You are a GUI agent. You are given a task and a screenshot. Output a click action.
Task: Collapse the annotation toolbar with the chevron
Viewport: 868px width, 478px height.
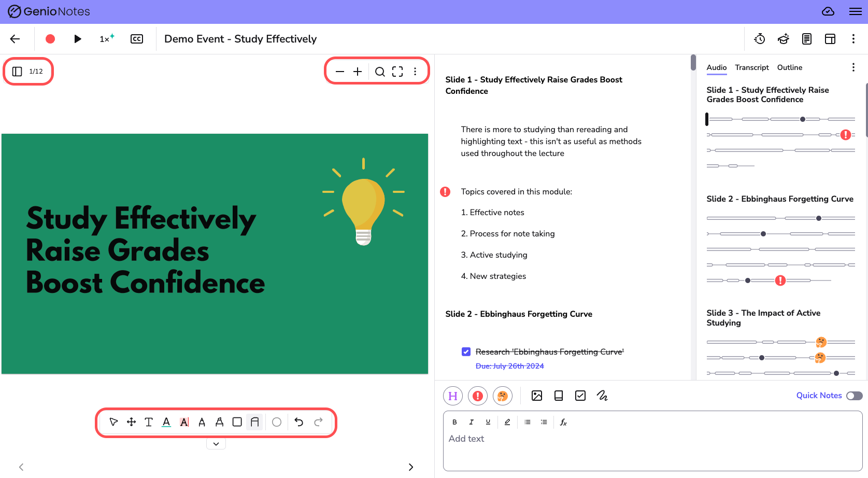pyautogui.click(x=216, y=444)
